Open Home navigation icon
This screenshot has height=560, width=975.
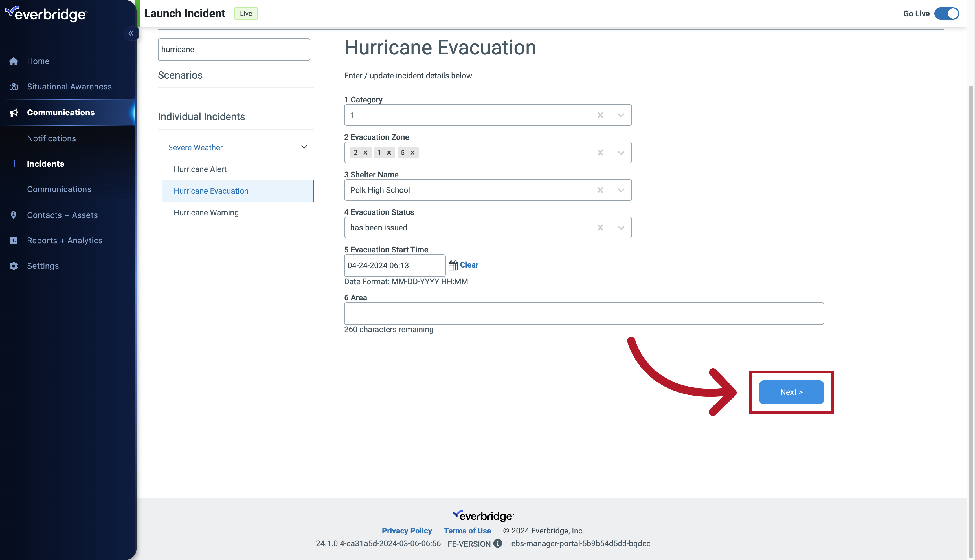pos(13,61)
